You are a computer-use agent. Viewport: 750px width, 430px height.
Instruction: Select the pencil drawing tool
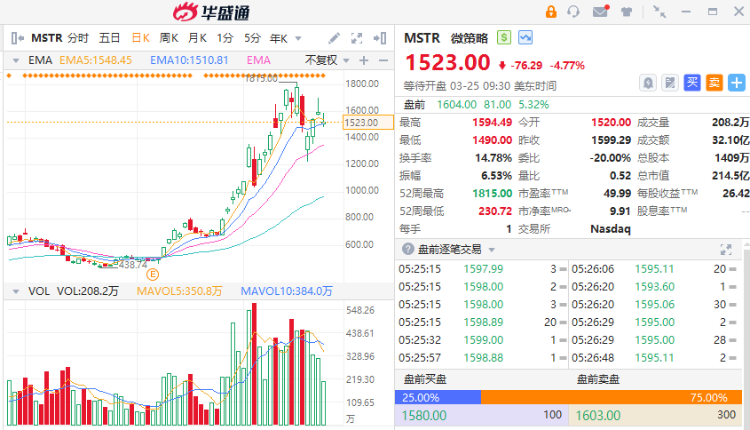(334, 38)
